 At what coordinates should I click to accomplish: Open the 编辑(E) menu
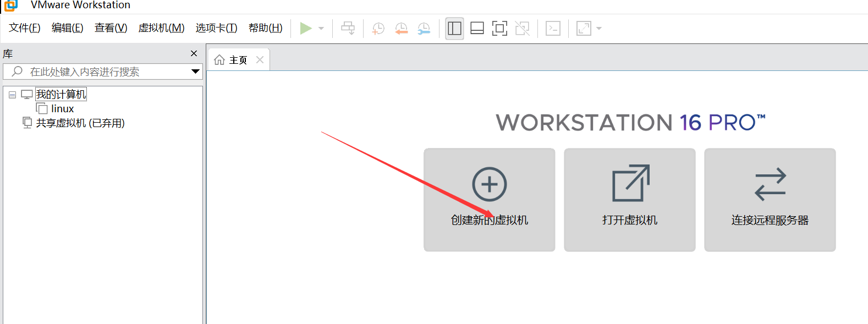(x=67, y=28)
